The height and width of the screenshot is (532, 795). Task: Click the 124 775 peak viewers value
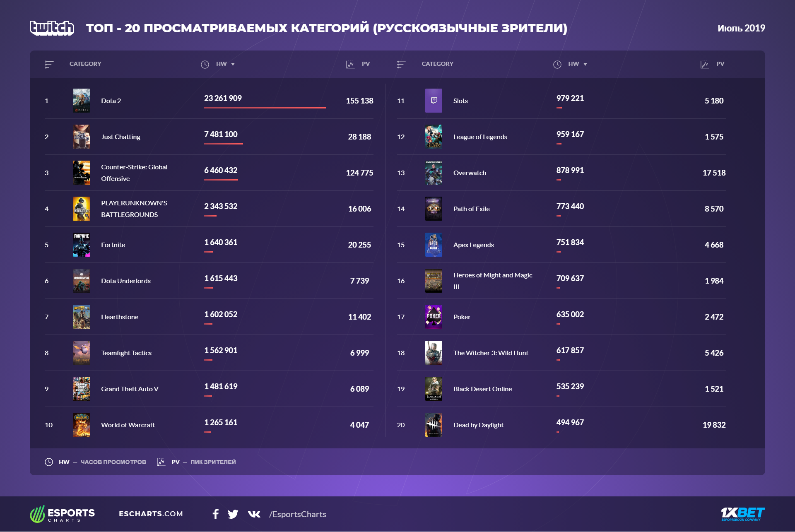click(x=359, y=173)
